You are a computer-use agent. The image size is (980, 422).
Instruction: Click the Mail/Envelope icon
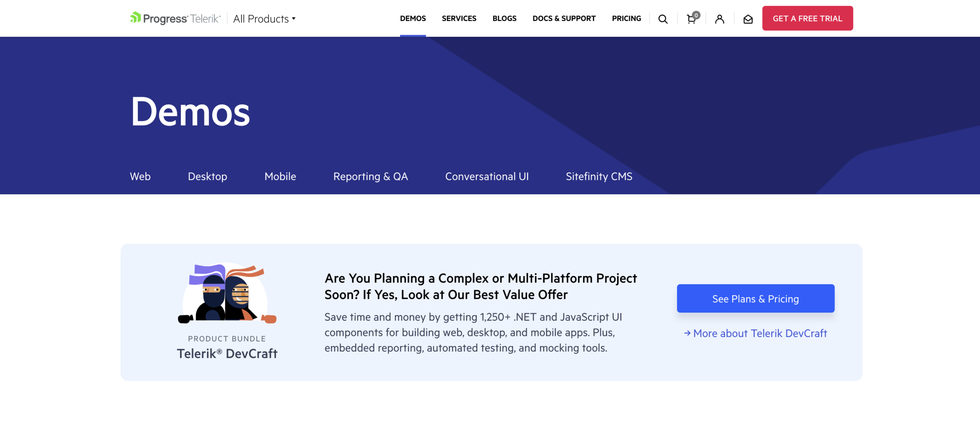tap(748, 19)
